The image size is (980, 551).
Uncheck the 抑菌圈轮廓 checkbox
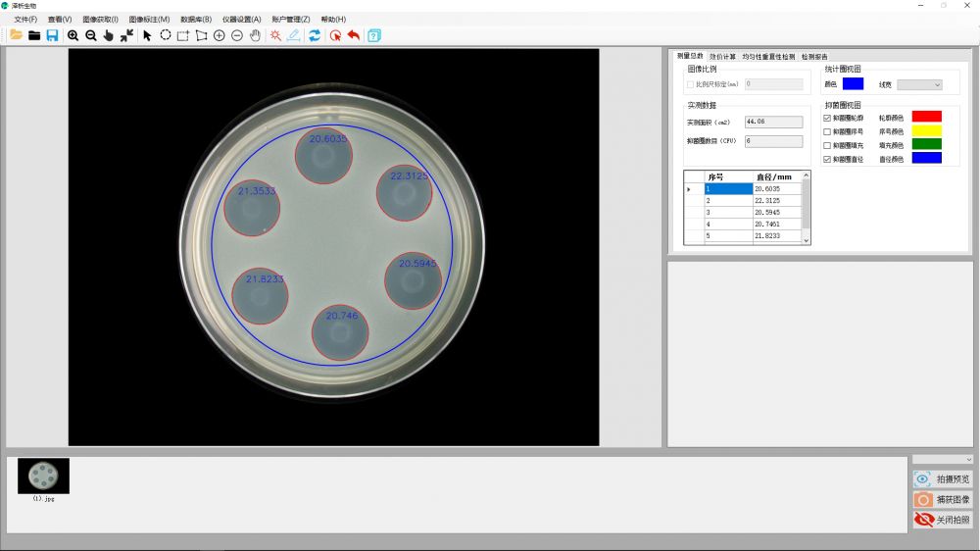tap(827, 118)
